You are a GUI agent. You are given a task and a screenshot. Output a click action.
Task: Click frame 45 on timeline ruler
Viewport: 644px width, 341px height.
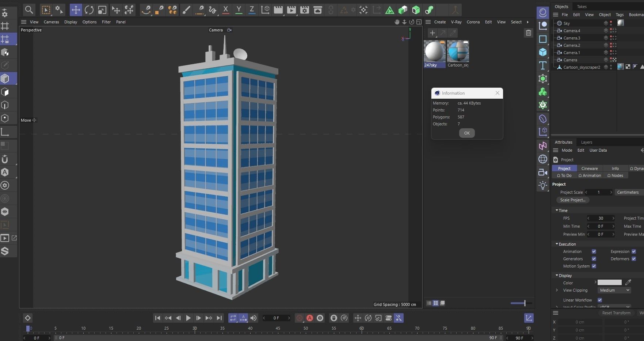[278, 328]
